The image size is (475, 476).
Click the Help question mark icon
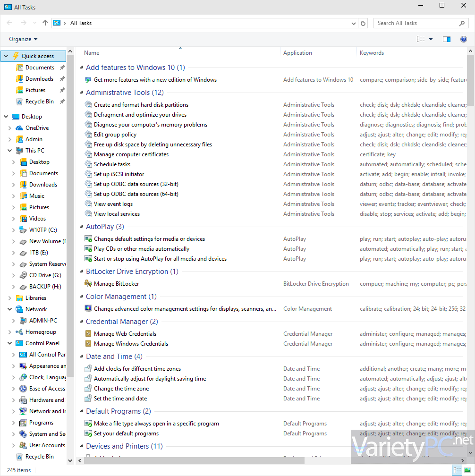point(464,39)
